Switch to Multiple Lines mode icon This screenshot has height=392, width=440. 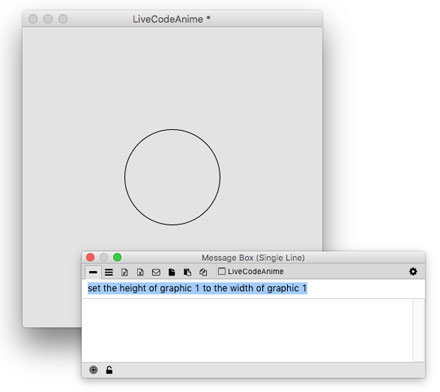[109, 272]
